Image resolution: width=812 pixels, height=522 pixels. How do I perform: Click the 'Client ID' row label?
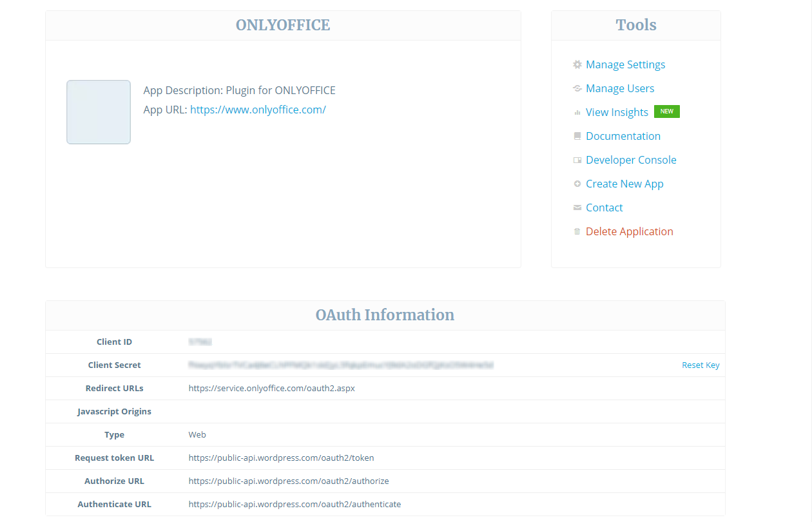115,342
